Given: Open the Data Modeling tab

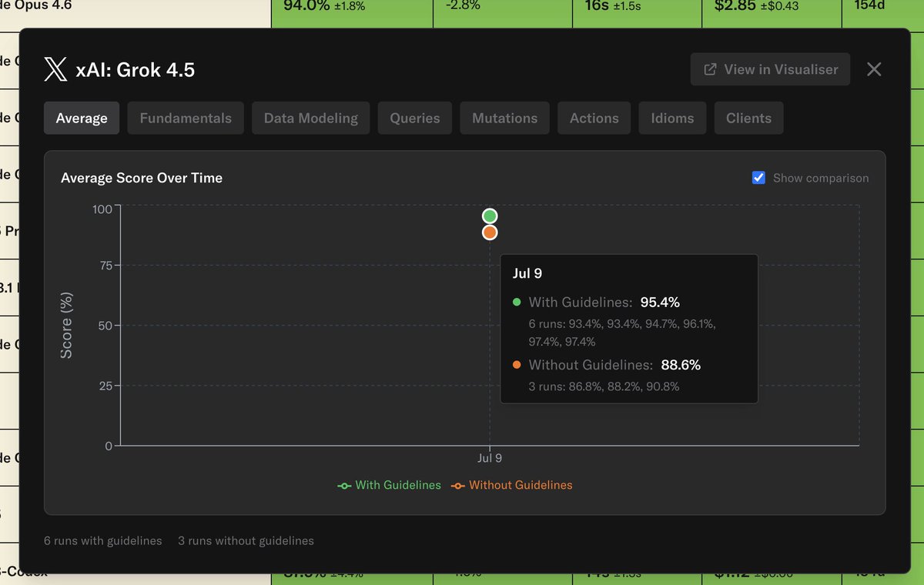Looking at the screenshot, I should [x=311, y=118].
